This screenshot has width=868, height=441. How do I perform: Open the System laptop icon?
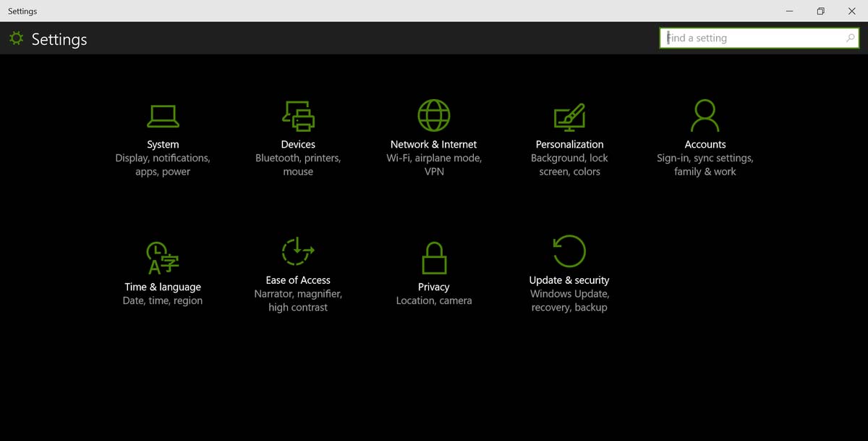(x=163, y=116)
